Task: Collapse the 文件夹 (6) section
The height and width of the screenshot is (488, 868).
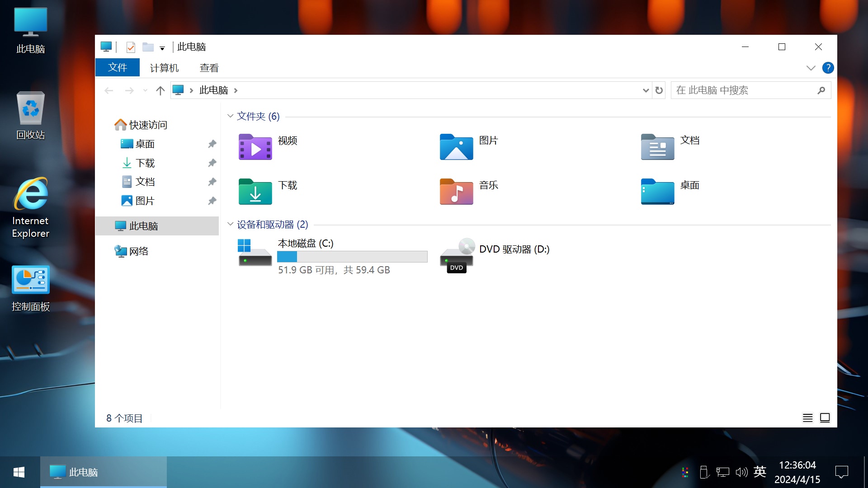Action: (231, 116)
